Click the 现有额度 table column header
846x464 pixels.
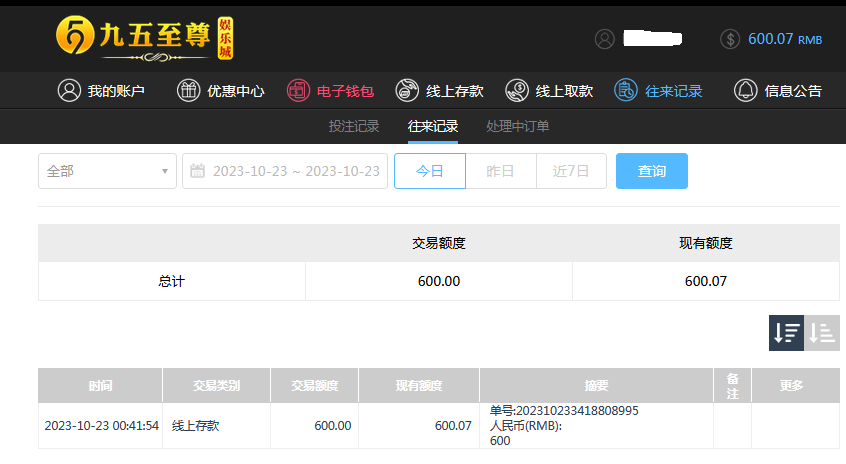(x=419, y=385)
